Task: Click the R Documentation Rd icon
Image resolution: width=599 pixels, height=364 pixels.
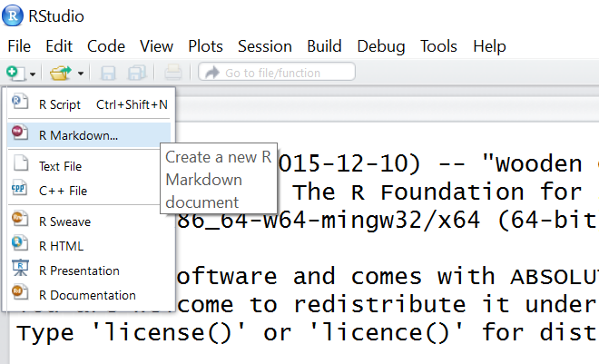Action: point(20,291)
